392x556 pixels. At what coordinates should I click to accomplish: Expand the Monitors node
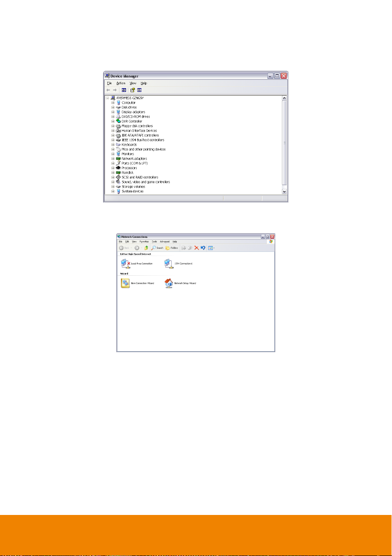(x=113, y=154)
